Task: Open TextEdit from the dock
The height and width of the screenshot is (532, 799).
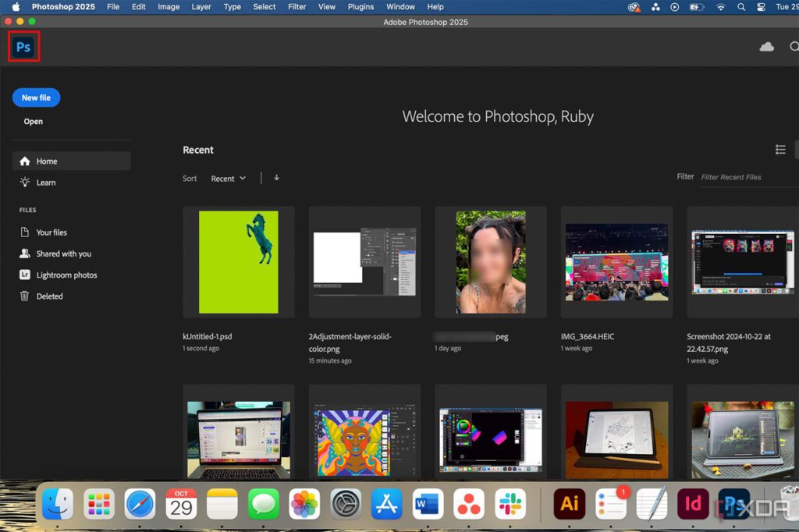Action: coord(652,504)
